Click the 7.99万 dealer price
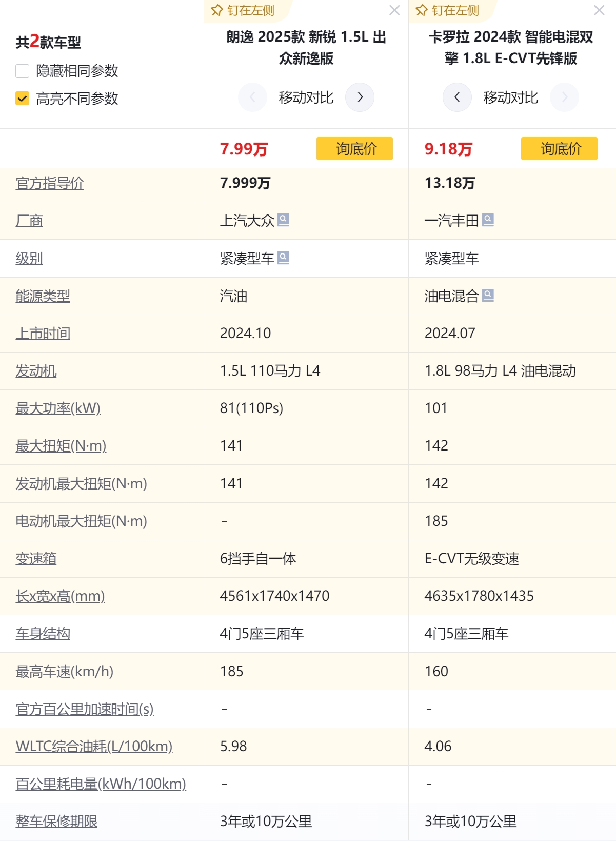Viewport: 616px width, 841px height. [x=244, y=149]
